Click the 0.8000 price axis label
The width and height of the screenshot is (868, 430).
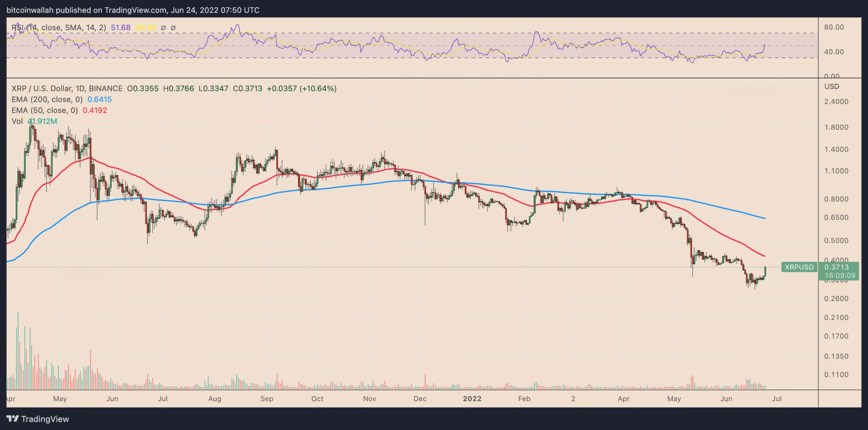pos(836,199)
